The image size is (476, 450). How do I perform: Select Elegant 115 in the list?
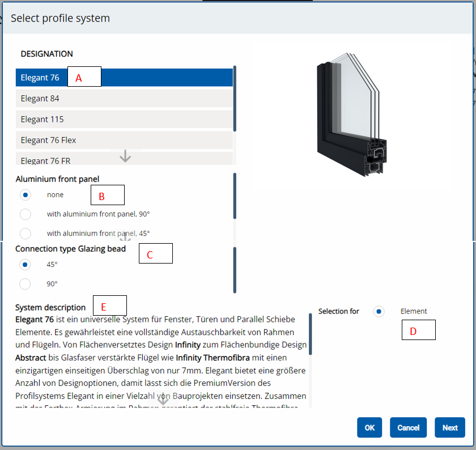(x=42, y=119)
